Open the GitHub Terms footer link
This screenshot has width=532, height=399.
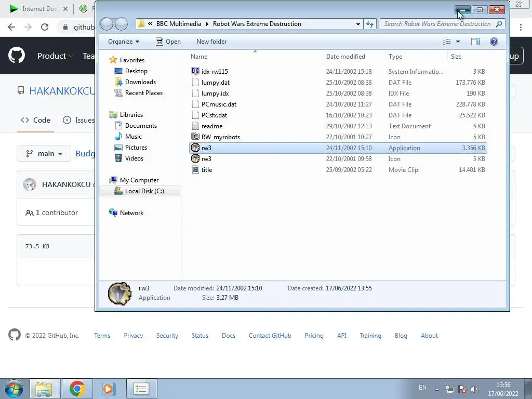pos(102,336)
